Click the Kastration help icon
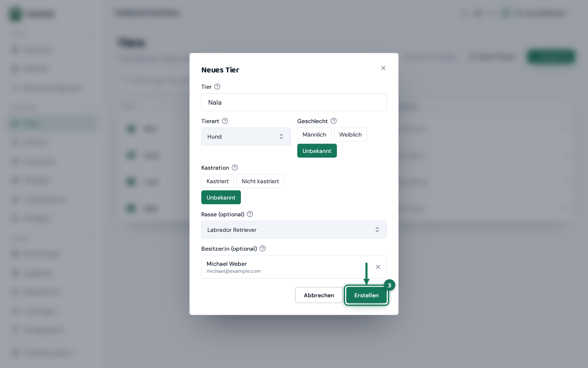Image resolution: width=588 pixels, height=368 pixels. [235, 168]
